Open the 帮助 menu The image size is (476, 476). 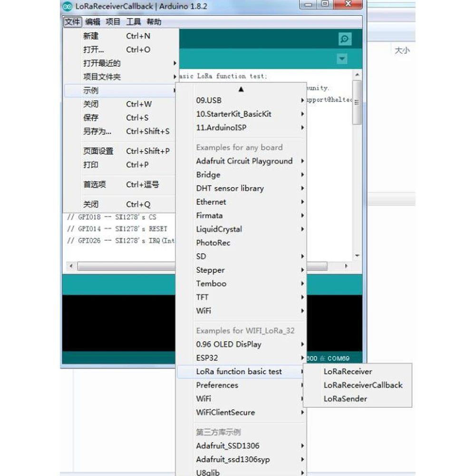154,22
